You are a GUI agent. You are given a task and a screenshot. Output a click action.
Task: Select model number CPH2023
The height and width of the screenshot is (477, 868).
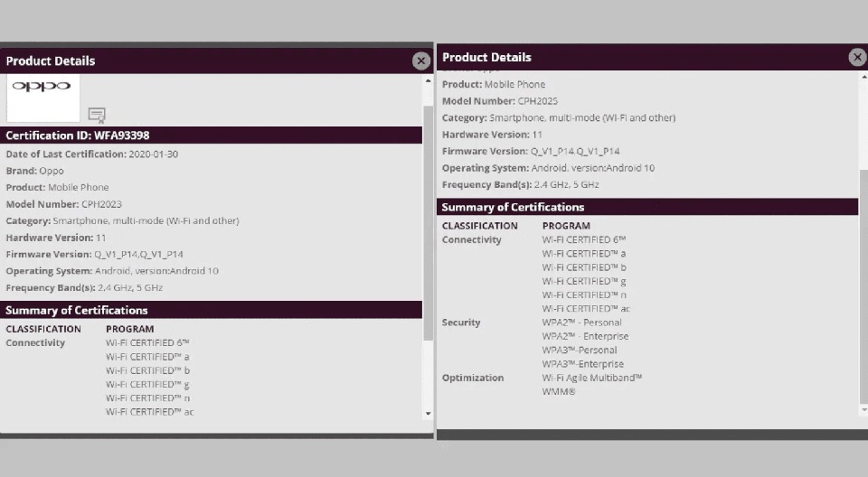click(101, 204)
